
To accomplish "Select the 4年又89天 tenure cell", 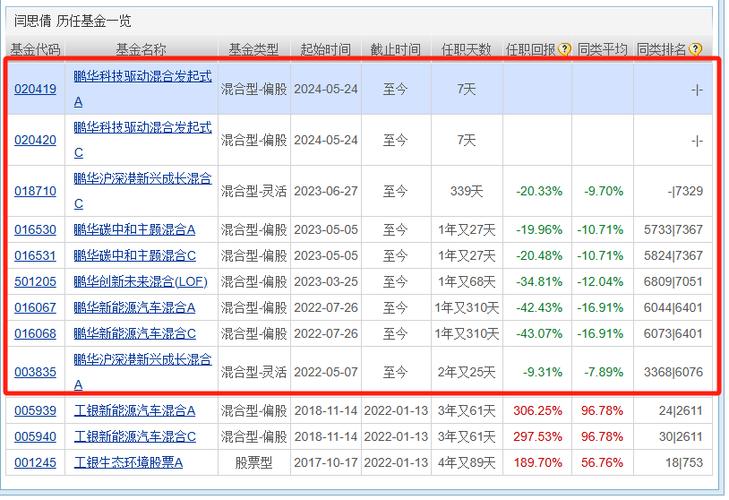I will pos(466,463).
